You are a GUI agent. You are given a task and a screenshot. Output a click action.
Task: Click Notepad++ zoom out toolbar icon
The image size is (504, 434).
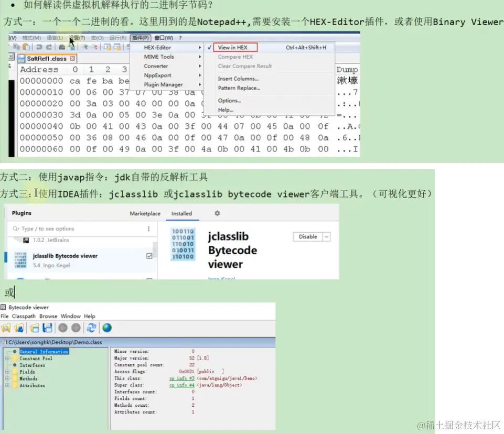point(95,47)
